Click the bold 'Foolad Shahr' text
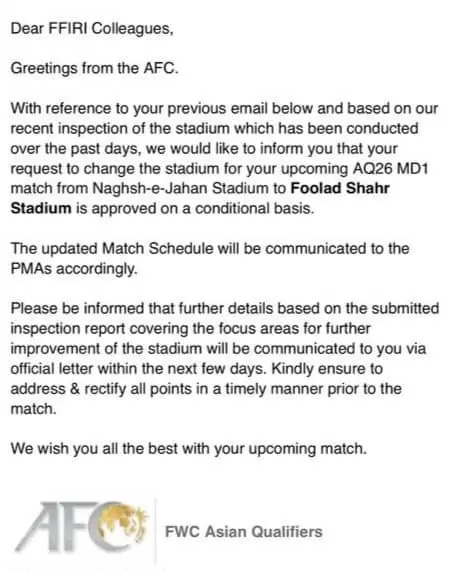 pos(340,188)
